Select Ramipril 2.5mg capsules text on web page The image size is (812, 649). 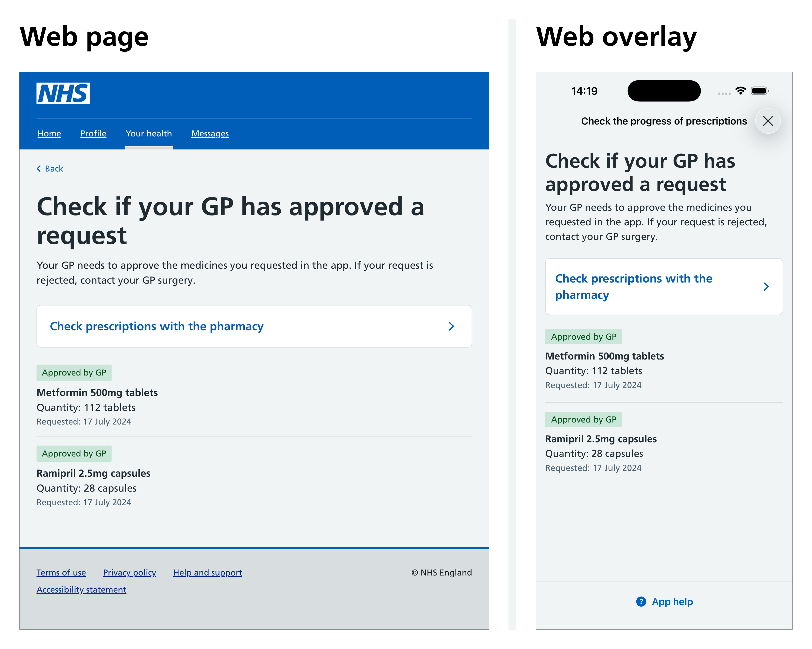click(x=93, y=473)
